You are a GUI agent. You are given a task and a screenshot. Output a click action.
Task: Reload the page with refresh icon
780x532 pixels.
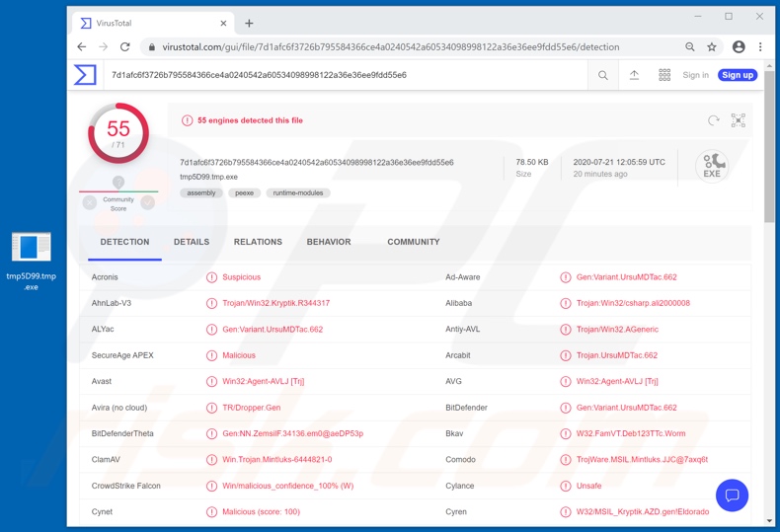[x=124, y=46]
